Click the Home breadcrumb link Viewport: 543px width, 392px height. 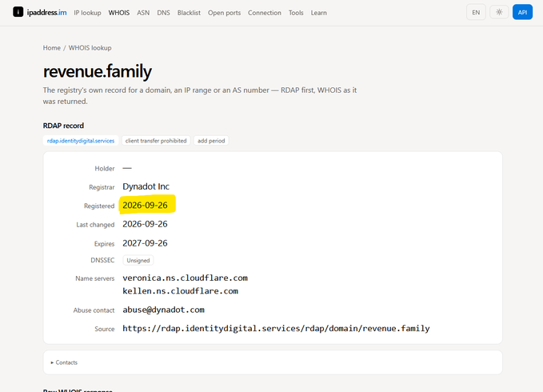tap(52, 48)
